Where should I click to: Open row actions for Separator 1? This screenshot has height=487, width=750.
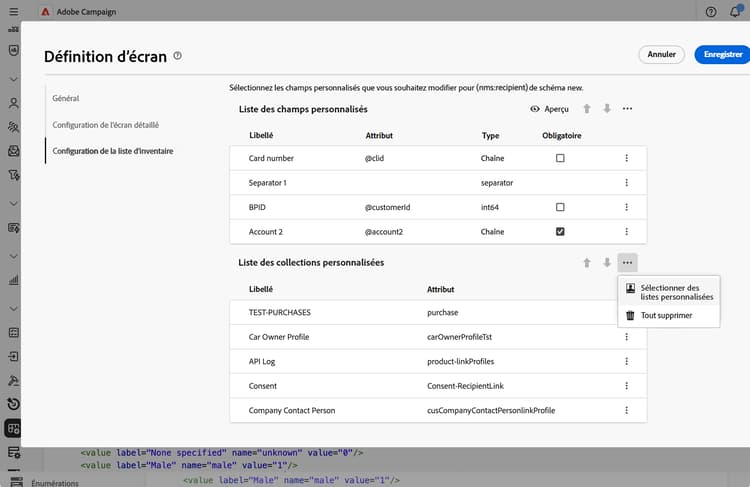[627, 183]
